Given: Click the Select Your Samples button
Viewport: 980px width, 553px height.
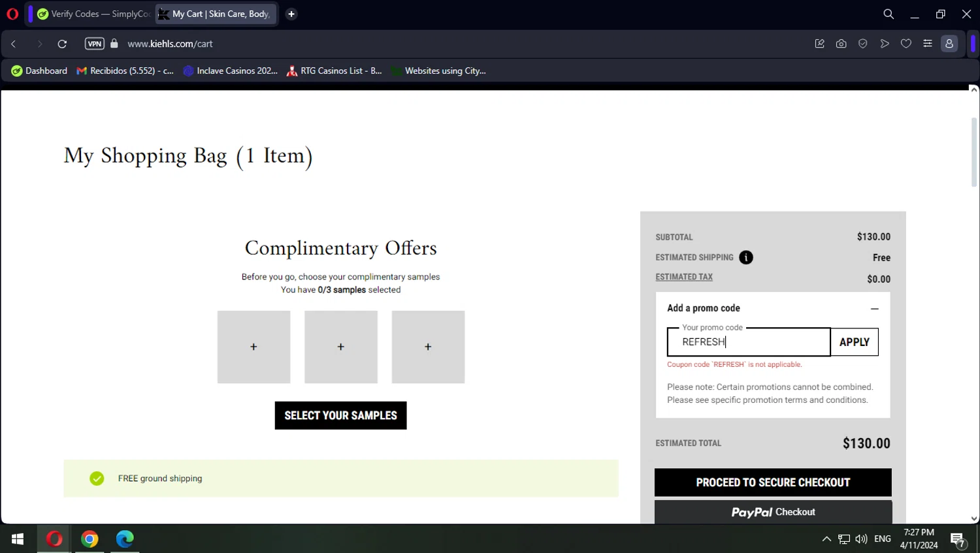Looking at the screenshot, I should pyautogui.click(x=340, y=415).
